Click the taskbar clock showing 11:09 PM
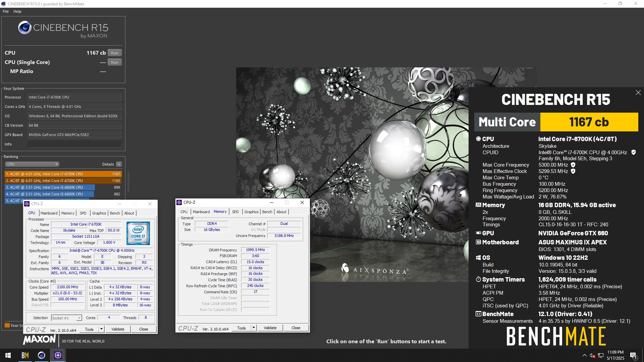The height and width of the screenshot is (362, 644). pos(615,355)
